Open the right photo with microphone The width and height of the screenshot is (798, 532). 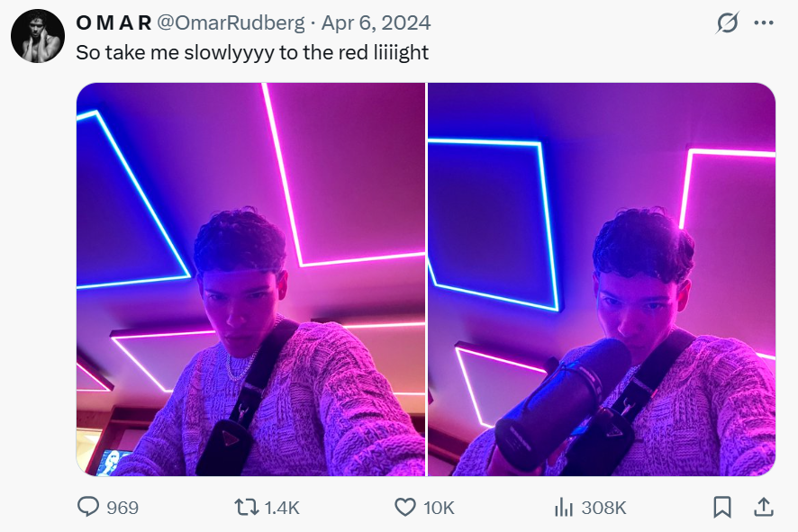602,279
